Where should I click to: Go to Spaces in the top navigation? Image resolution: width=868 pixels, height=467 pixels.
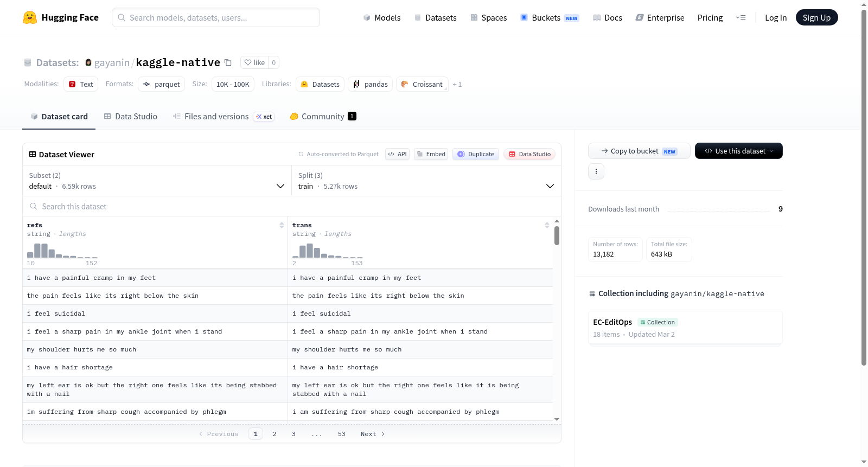pyautogui.click(x=489, y=17)
